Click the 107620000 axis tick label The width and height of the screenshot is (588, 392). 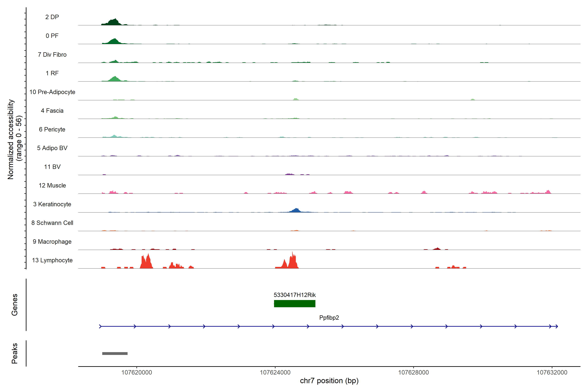137,373
